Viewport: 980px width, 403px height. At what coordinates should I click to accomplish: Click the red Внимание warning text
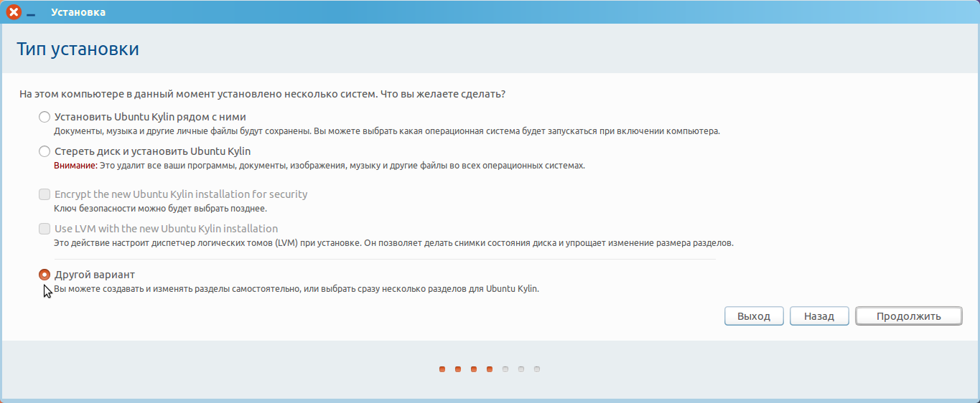[75, 166]
